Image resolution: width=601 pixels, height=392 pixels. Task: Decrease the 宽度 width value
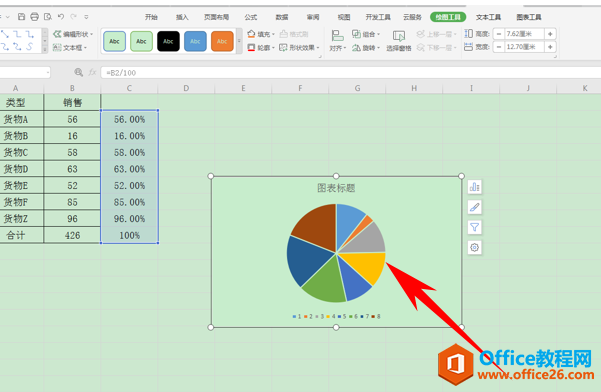(498, 47)
